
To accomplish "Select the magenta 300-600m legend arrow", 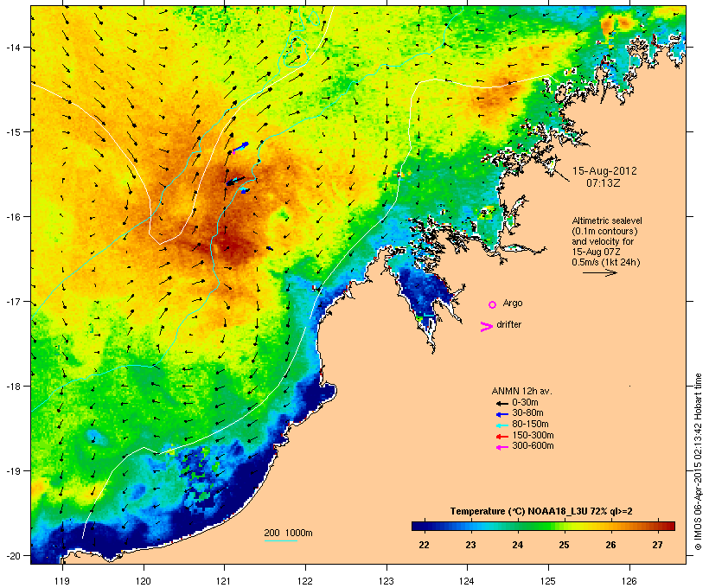I will tap(502, 447).
